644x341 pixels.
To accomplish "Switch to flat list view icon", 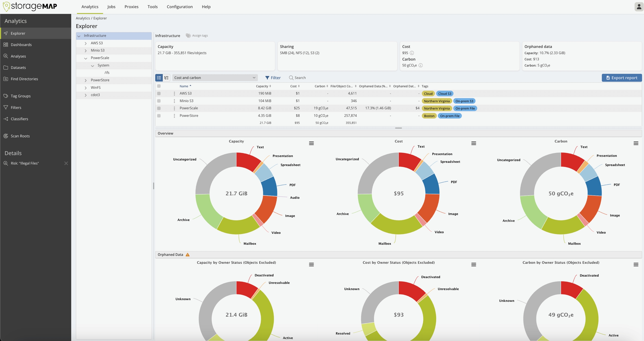I will tap(159, 78).
